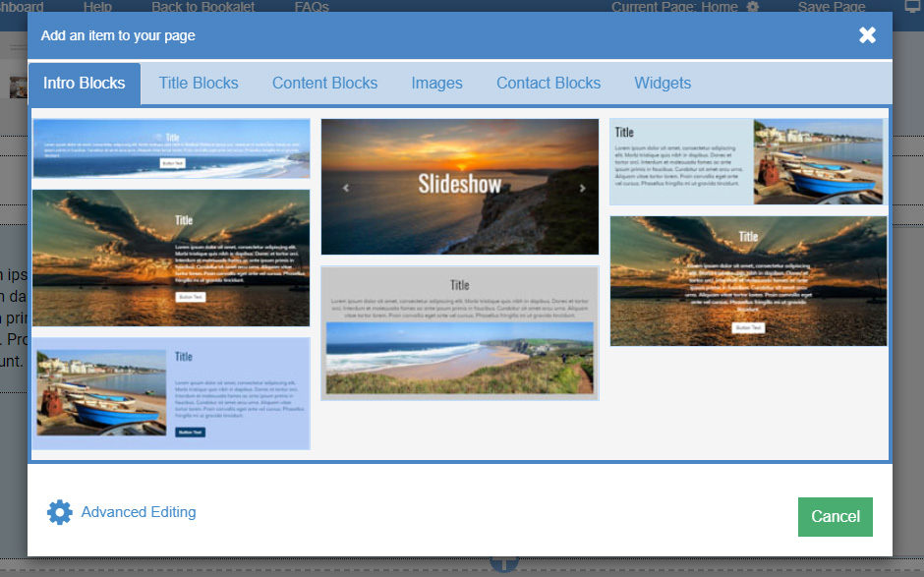Click the Advanced Editing gear icon

point(60,512)
